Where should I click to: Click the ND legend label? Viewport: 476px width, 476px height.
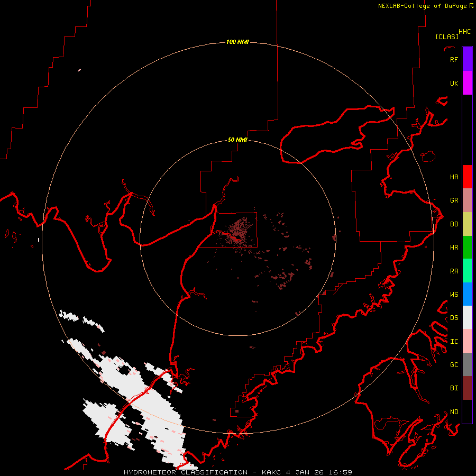click(454, 412)
